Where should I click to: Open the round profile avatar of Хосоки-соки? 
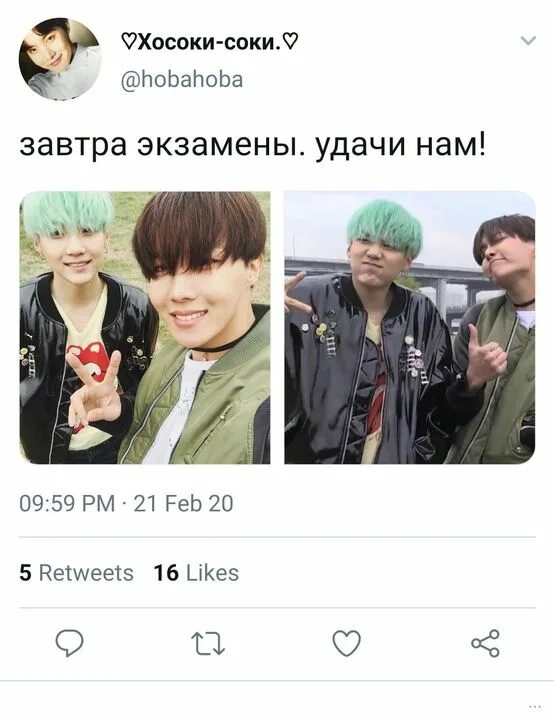pos(60,58)
